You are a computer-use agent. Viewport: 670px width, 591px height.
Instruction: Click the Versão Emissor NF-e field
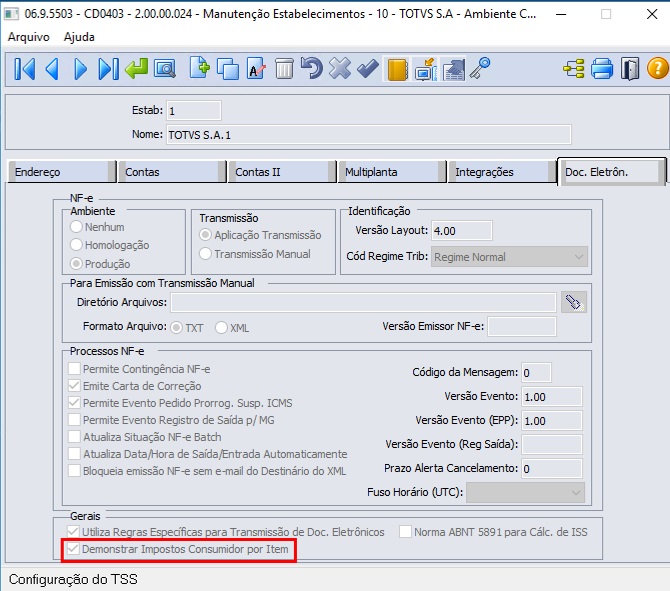pyautogui.click(x=522, y=326)
